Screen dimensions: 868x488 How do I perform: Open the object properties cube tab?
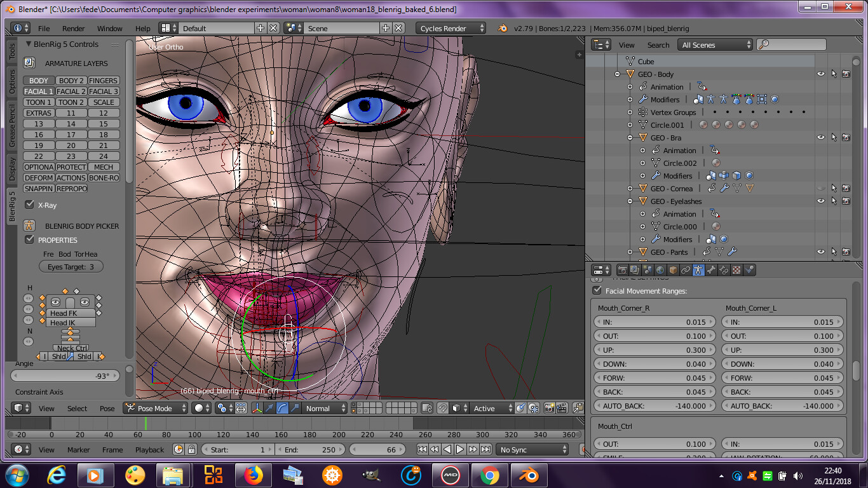[x=673, y=270]
